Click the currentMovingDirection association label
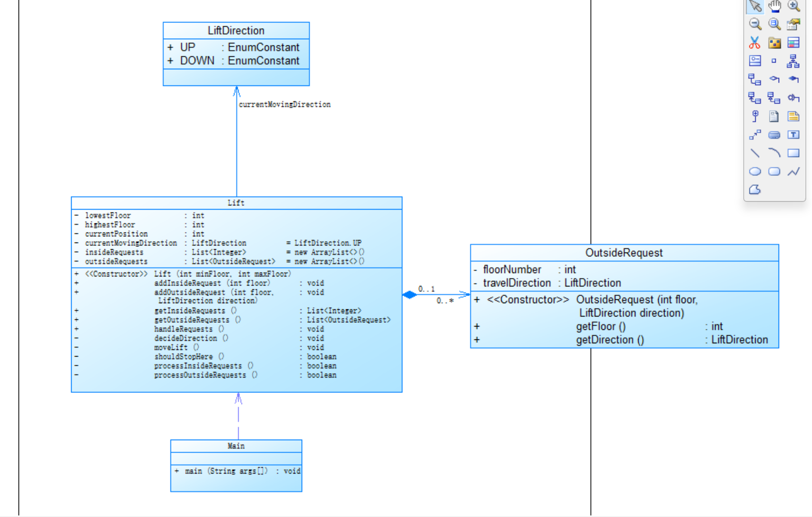Image resolution: width=812 pixels, height=517 pixels. [x=285, y=105]
